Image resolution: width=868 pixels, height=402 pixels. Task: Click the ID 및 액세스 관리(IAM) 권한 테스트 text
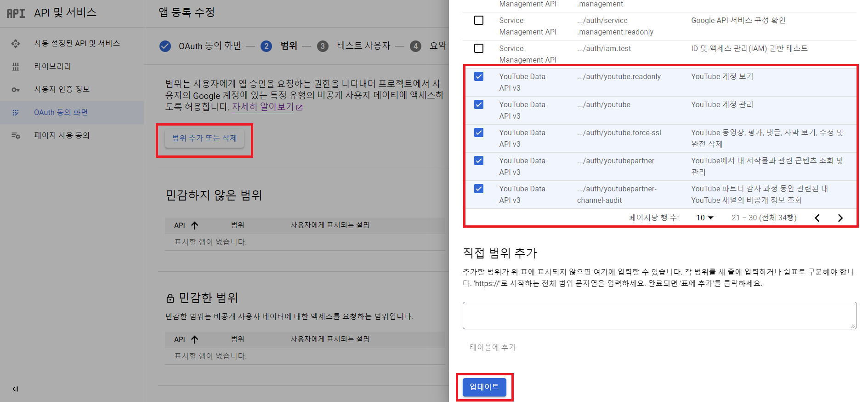tap(749, 48)
